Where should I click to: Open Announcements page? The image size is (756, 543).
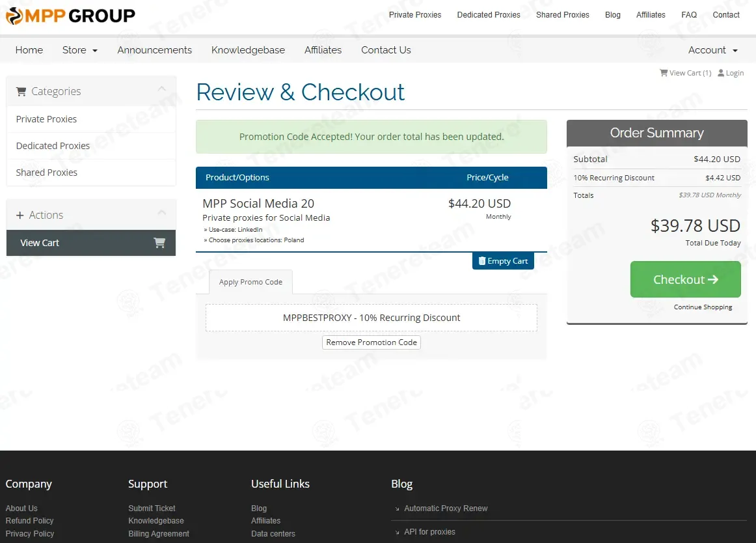(x=154, y=50)
